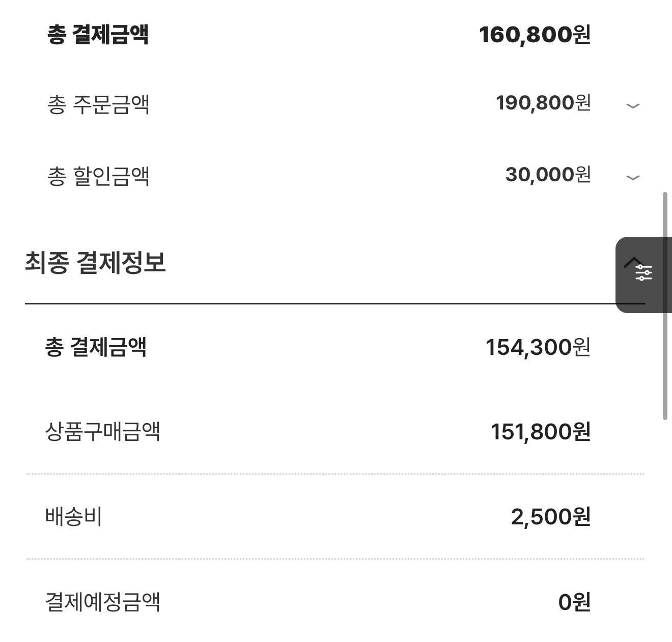Open the floating sliders filter button
672x642 pixels.
(x=643, y=273)
